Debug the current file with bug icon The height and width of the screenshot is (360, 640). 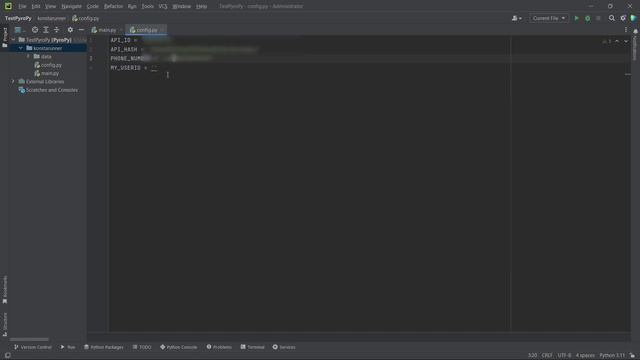click(x=587, y=18)
